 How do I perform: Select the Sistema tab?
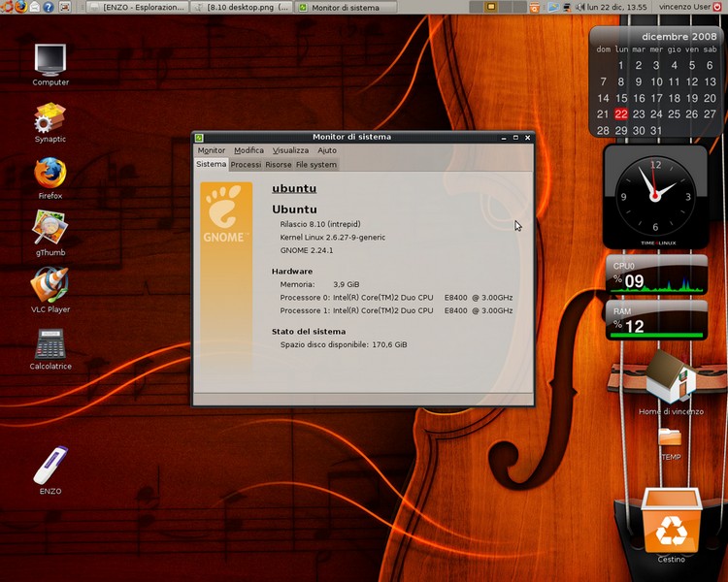pos(212,164)
